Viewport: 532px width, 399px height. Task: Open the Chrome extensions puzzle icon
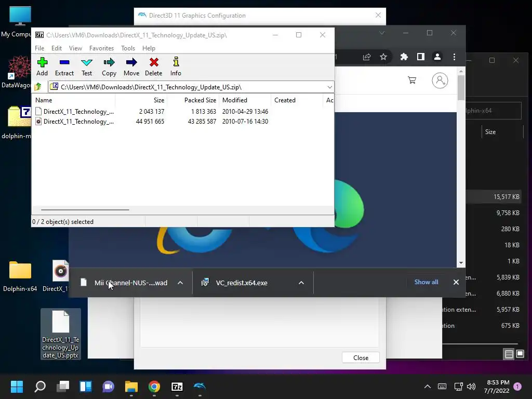point(404,57)
